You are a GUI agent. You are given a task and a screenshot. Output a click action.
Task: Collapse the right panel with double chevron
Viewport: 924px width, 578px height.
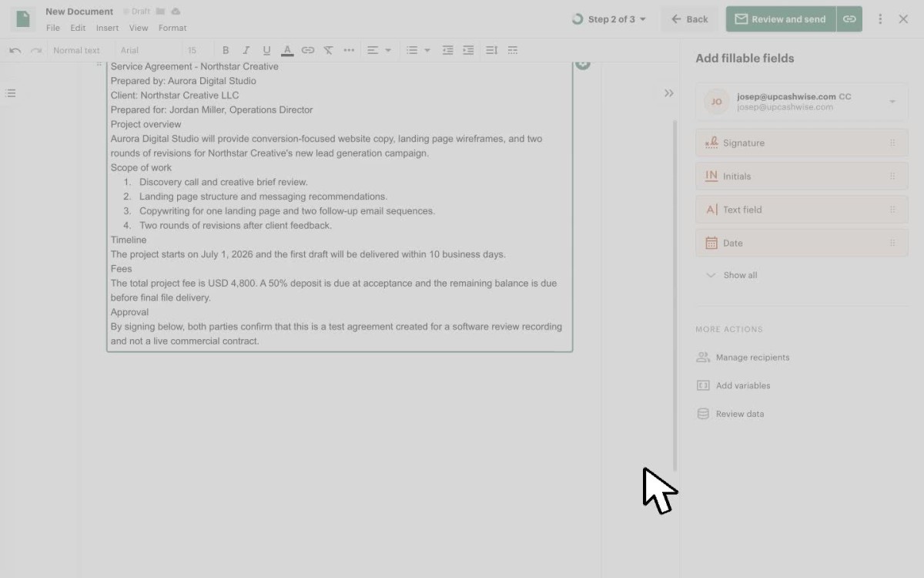[x=669, y=93]
